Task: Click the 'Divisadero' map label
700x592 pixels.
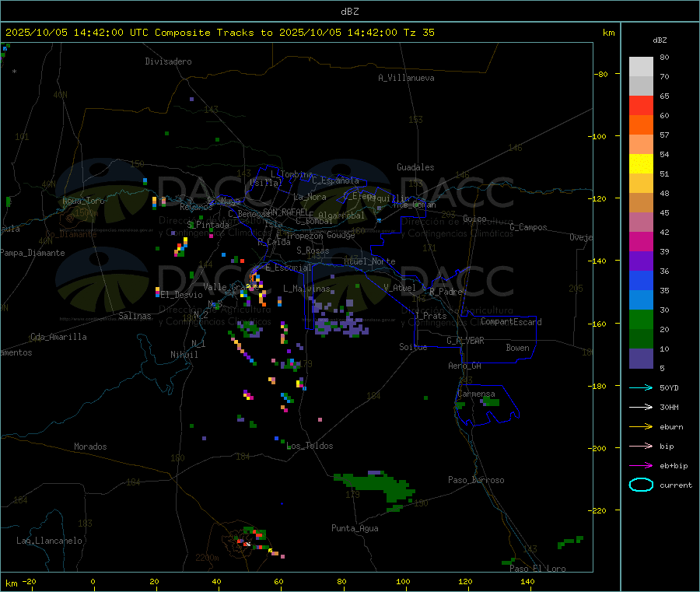Action: pyautogui.click(x=168, y=61)
